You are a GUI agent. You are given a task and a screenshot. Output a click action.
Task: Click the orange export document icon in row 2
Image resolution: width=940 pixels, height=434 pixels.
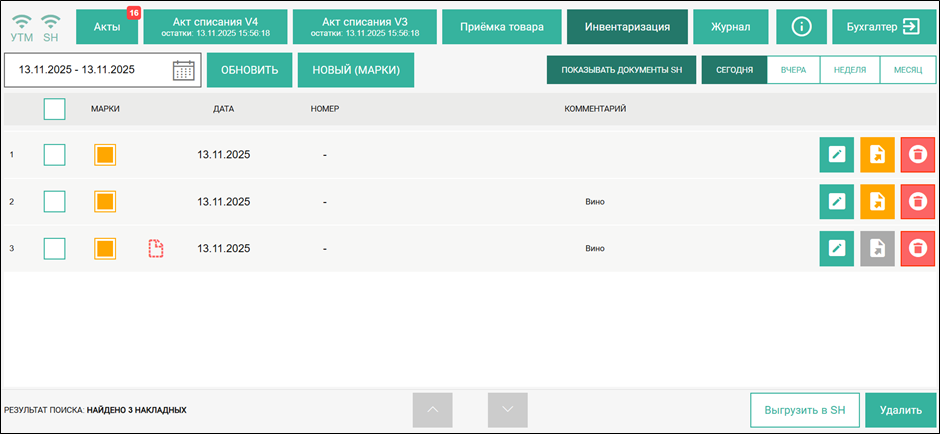[877, 202]
